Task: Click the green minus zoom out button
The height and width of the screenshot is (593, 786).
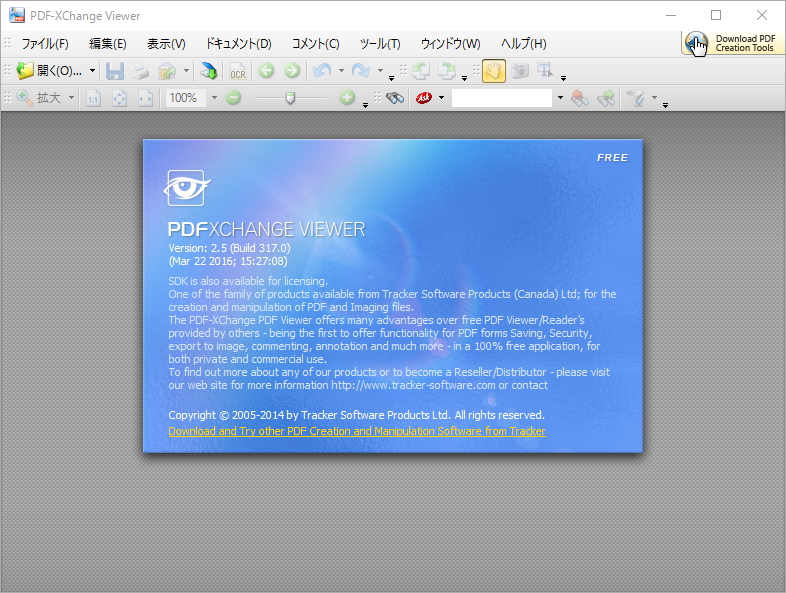Action: (x=233, y=98)
